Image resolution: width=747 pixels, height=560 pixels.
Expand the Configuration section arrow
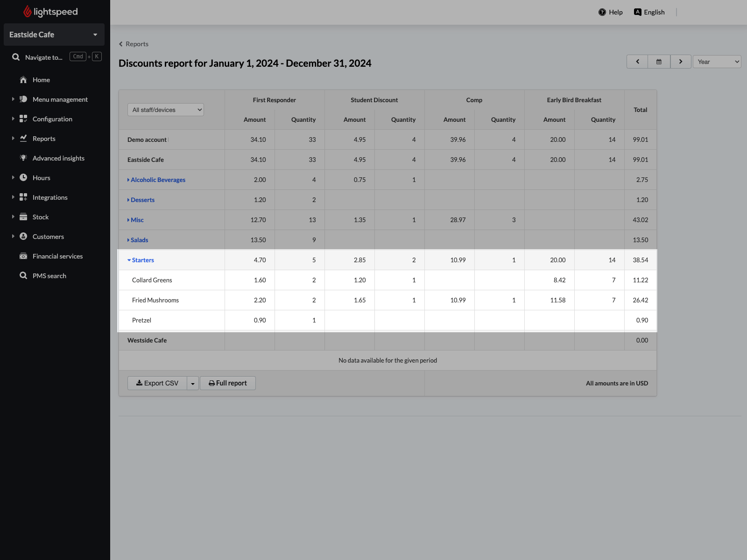click(13, 119)
